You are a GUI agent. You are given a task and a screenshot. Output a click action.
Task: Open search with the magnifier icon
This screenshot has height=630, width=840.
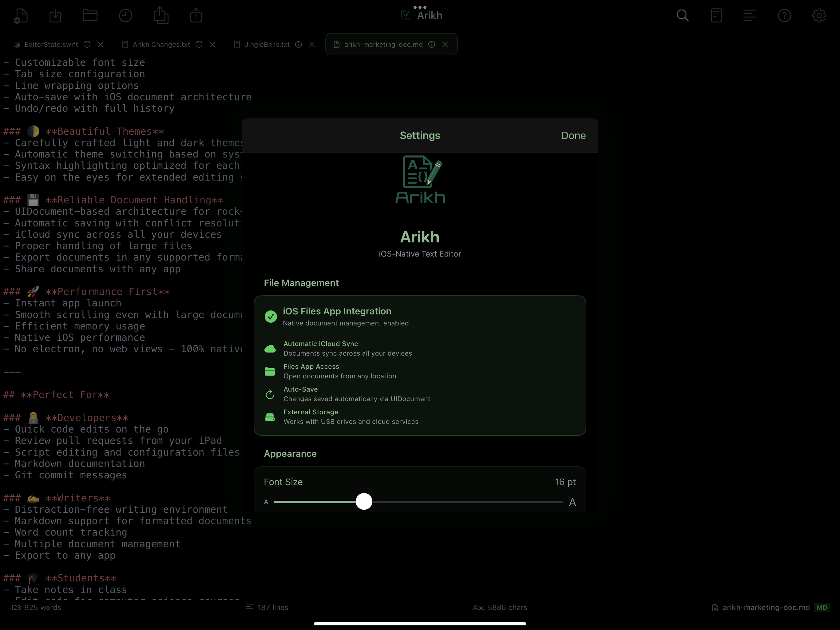(x=682, y=15)
